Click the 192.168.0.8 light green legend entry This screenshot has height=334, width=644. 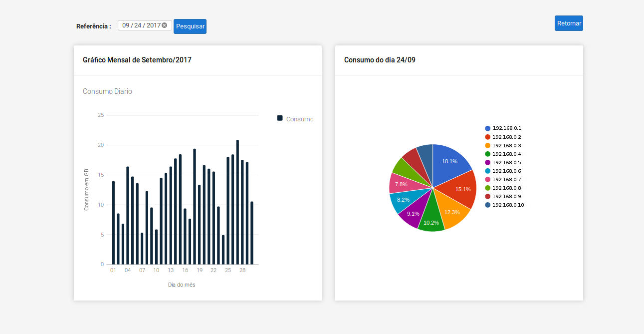pos(506,188)
